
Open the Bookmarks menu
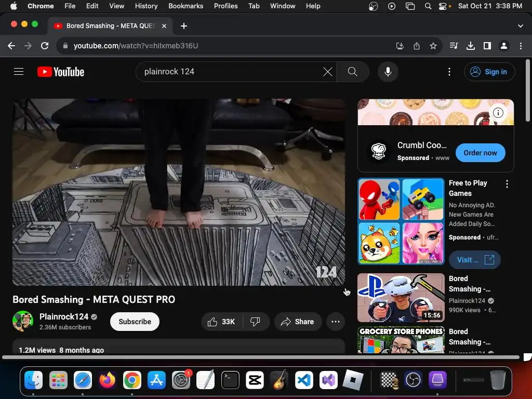(185, 6)
